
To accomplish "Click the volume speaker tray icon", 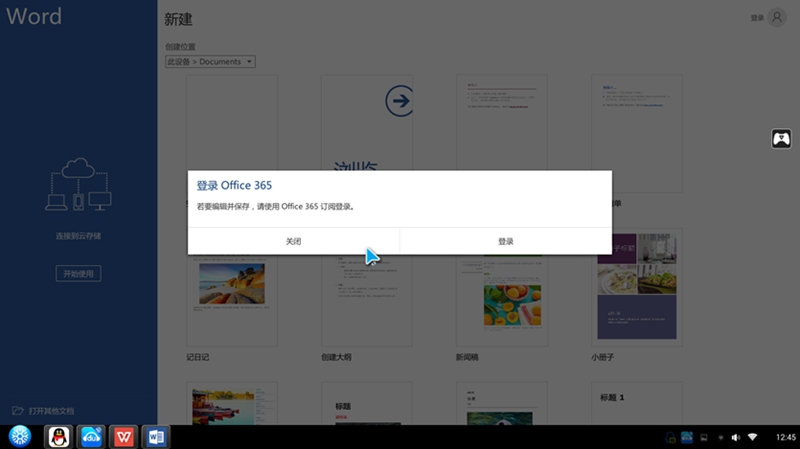I will coord(736,437).
